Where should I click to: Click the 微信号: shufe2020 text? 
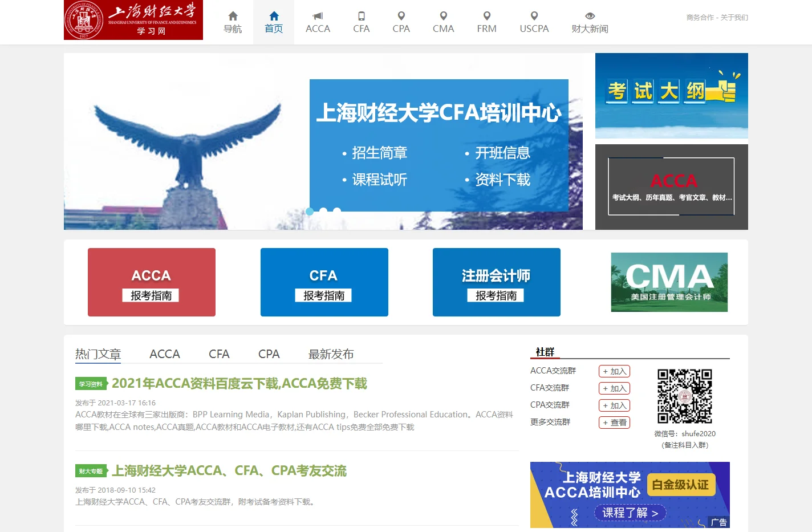(x=685, y=433)
